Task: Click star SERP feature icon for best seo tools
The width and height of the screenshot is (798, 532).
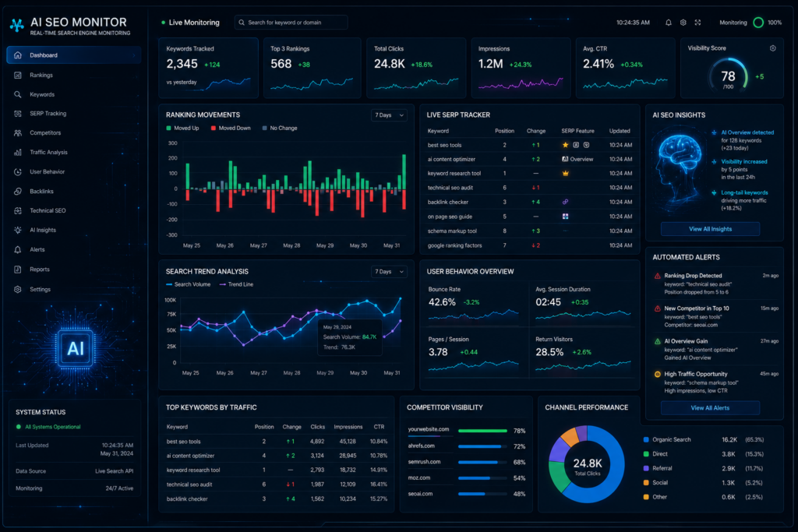Action: (x=565, y=145)
